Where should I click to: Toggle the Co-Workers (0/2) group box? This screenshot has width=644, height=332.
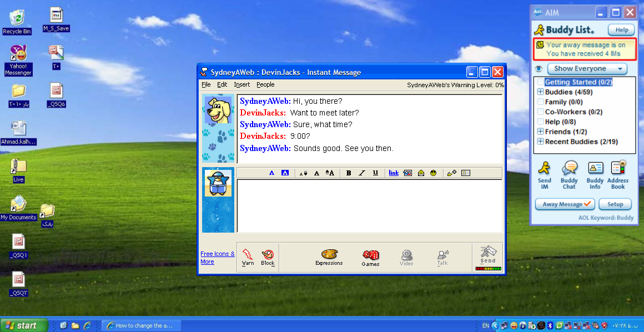point(541,112)
